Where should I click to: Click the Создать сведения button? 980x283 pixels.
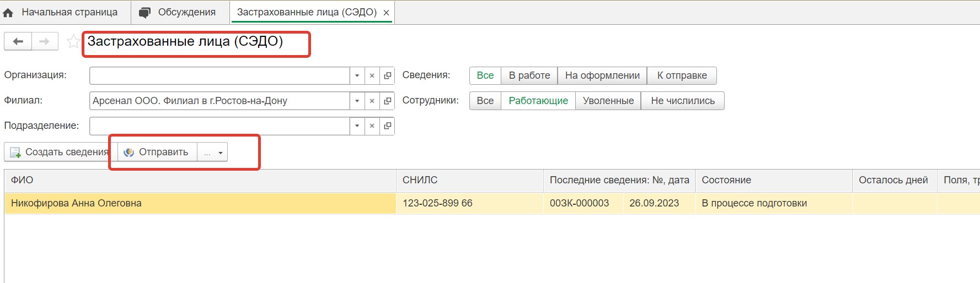click(61, 153)
